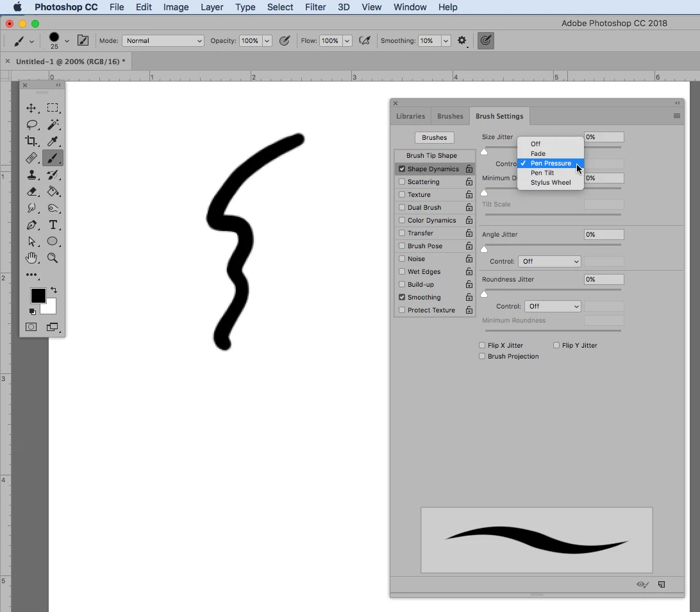Select the Hand tool
The width and height of the screenshot is (700, 612).
point(31,258)
